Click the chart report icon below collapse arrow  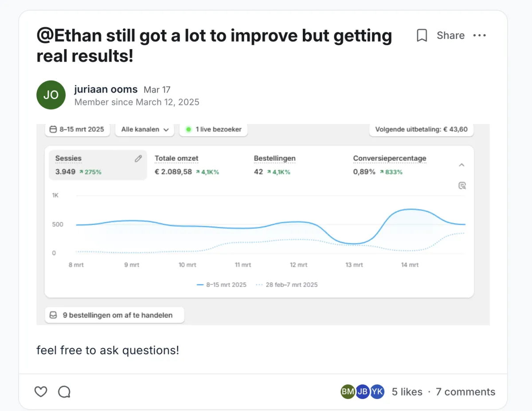point(462,186)
